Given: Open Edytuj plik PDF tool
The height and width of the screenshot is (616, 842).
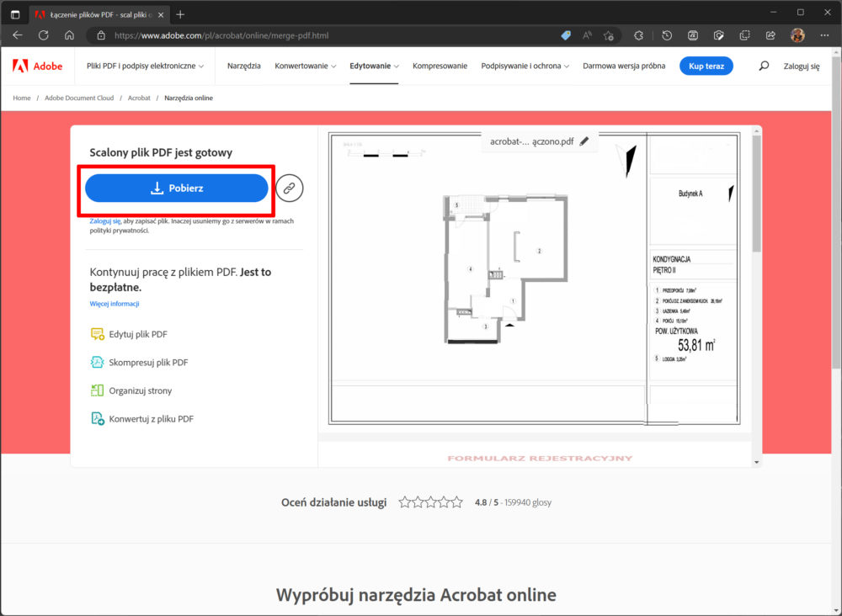Looking at the screenshot, I should (x=130, y=334).
